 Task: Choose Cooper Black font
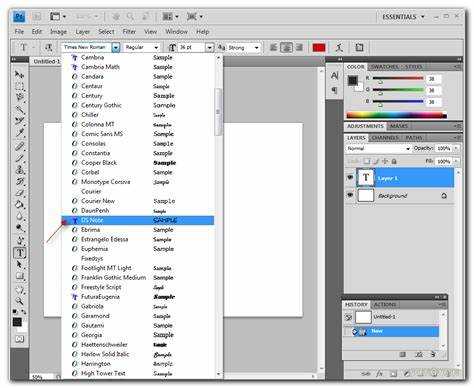(x=138, y=163)
